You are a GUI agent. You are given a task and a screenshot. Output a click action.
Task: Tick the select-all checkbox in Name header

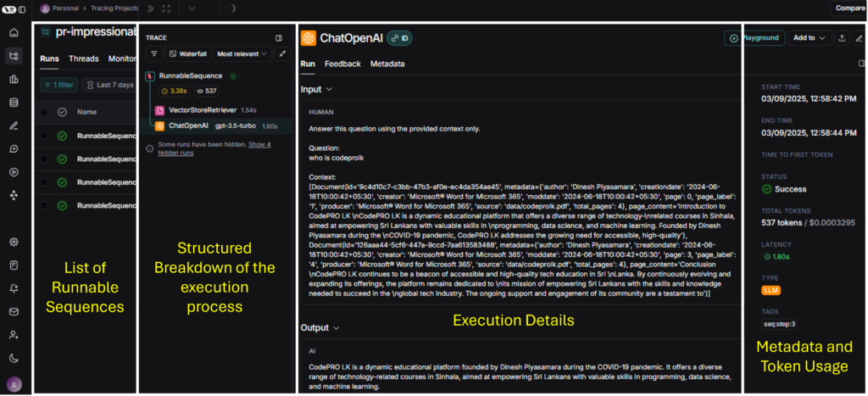(44, 113)
